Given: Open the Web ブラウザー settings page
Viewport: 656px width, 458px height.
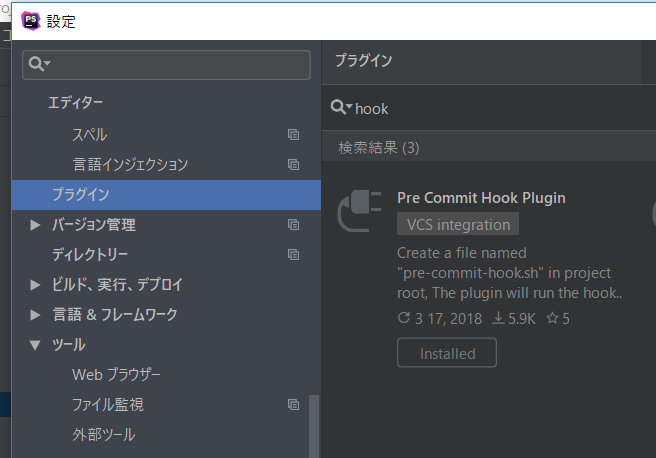Looking at the screenshot, I should 116,375.
